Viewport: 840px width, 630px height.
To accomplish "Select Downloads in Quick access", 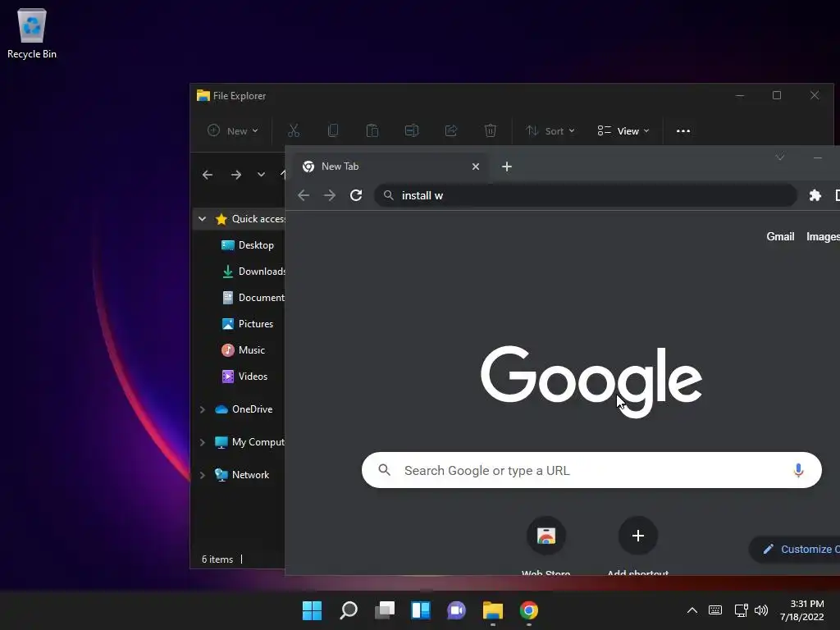I will pos(253,271).
